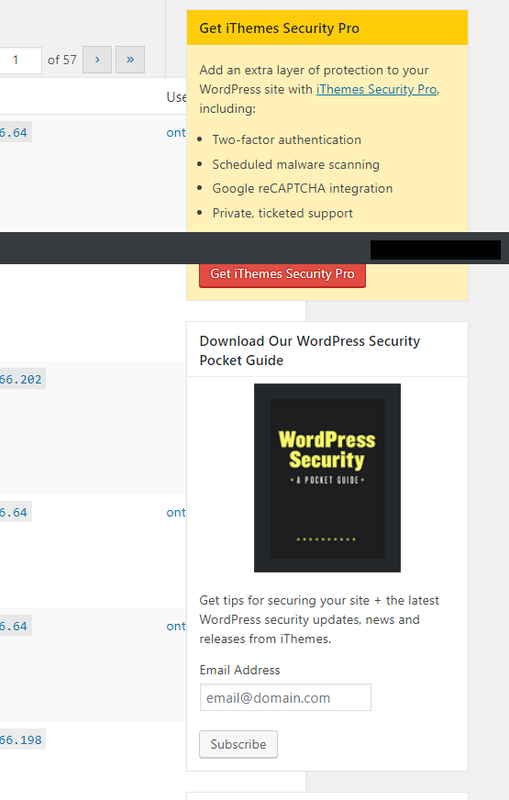The image size is (509, 800).
Task: Click the 'Google reCAPTCHA integration' bullet text
Action: [x=302, y=188]
